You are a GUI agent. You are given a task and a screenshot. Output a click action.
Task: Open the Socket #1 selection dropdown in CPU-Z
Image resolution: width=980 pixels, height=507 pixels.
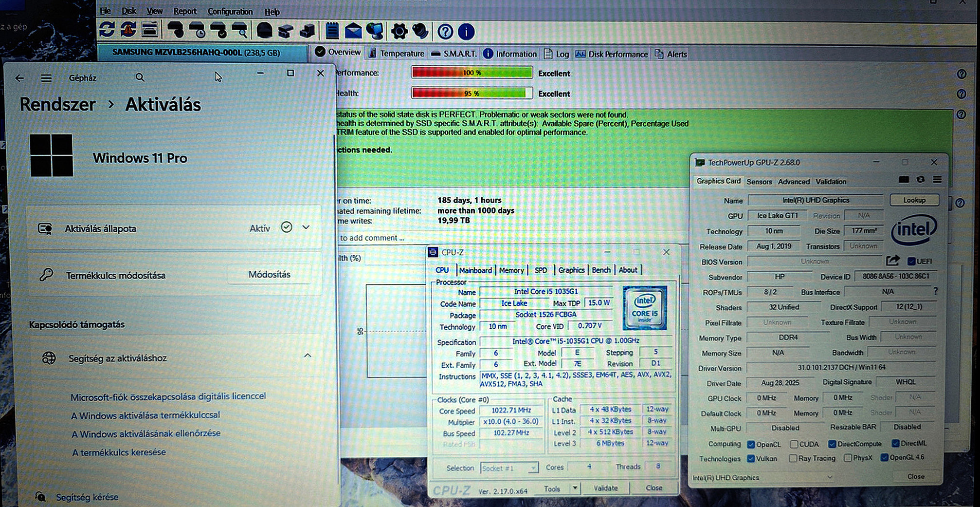533,468
